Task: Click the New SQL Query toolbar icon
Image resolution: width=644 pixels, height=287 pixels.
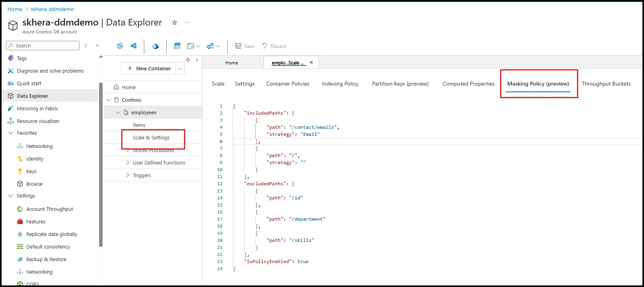Action: coord(177,46)
